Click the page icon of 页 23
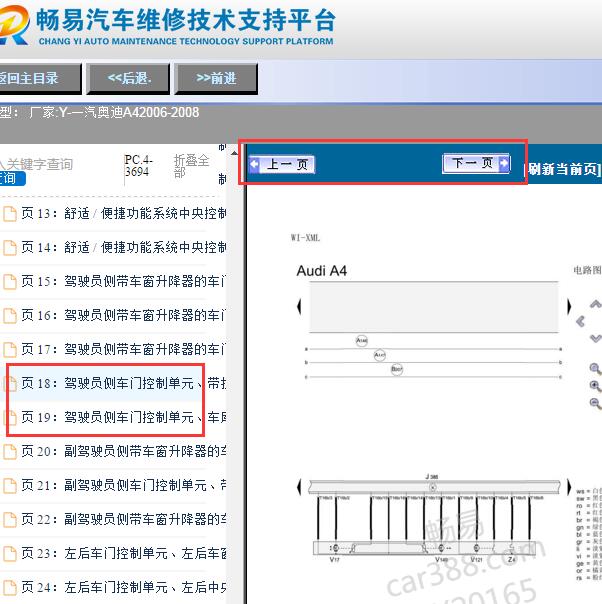 tap(10, 554)
